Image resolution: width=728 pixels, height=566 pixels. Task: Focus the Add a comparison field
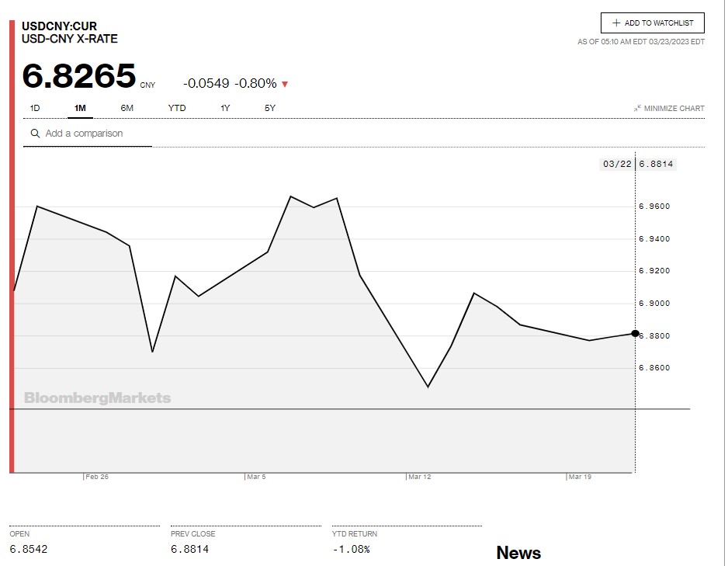pyautogui.click(x=93, y=134)
